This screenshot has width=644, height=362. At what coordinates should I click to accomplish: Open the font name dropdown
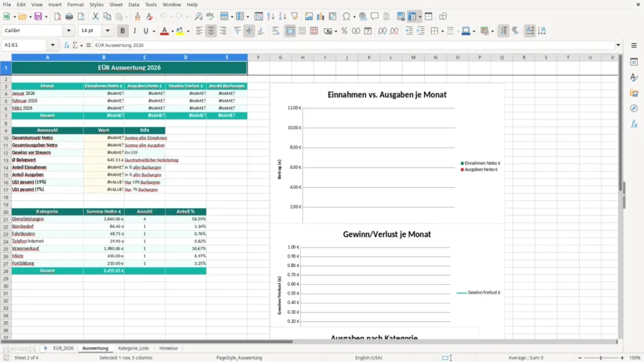pos(69,30)
